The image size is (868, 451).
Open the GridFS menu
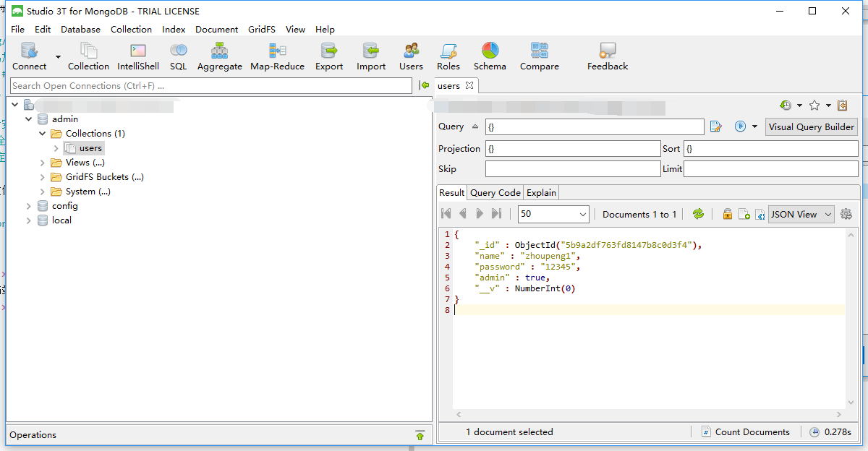261,30
